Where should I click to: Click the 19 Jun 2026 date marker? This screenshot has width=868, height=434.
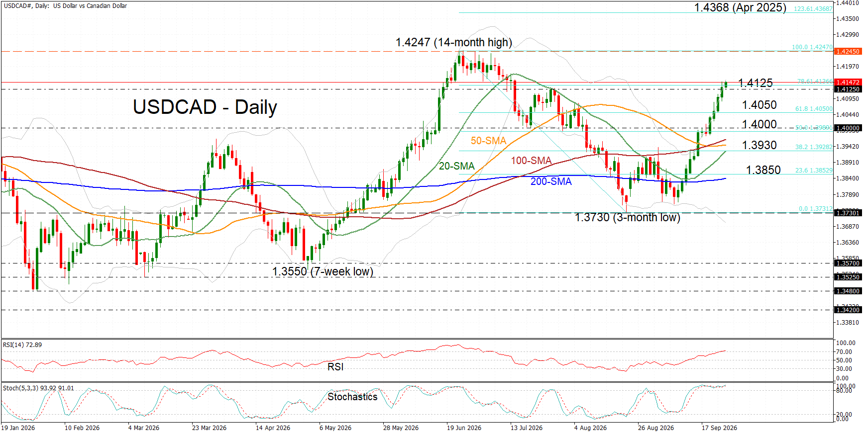464,428
